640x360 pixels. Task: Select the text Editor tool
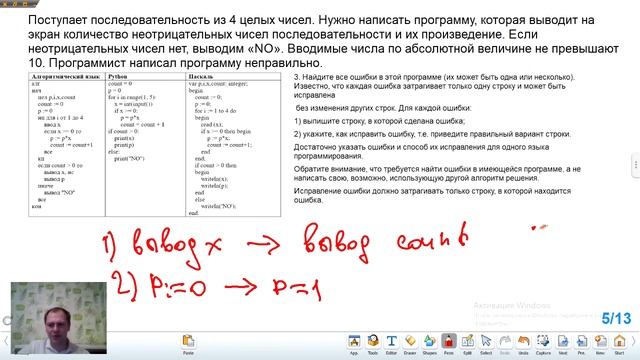pos(391,343)
